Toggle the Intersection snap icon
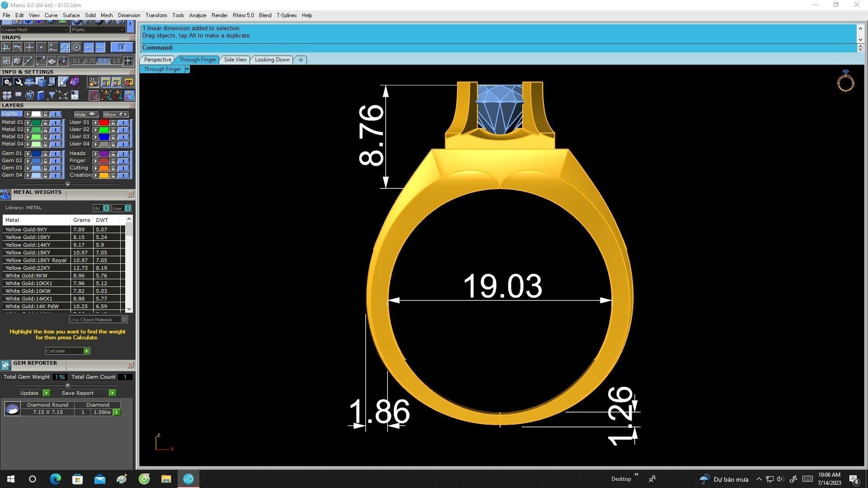The image size is (868, 488). 29,47
